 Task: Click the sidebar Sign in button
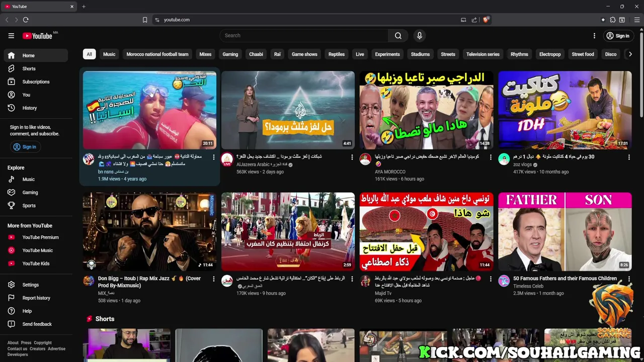[x=25, y=147]
